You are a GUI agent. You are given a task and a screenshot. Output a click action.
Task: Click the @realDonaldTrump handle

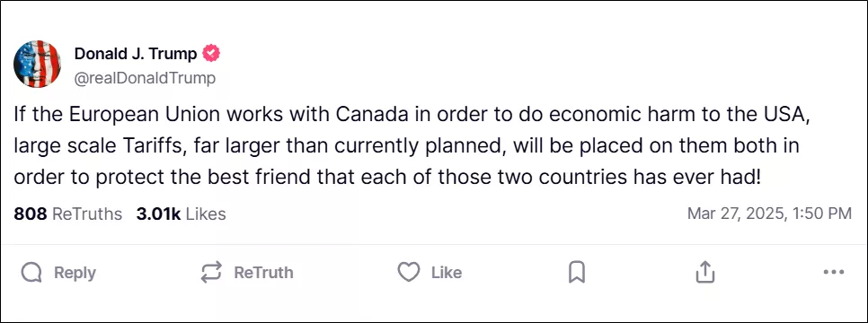point(145,79)
